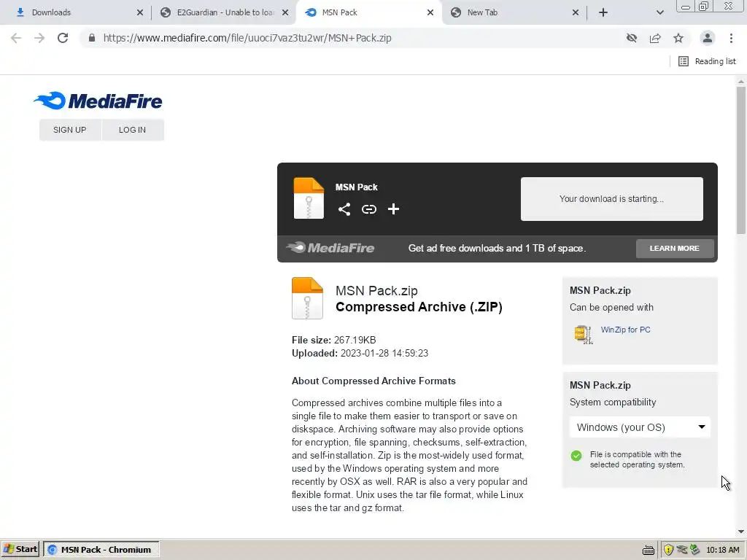This screenshot has width=747, height=560.
Task: Click the keyboard icon in system tray
Action: point(648,551)
